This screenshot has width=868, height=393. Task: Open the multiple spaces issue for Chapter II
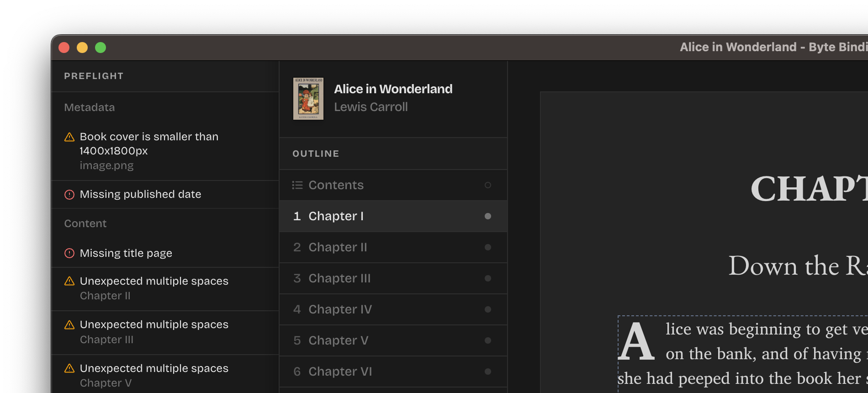click(165, 289)
